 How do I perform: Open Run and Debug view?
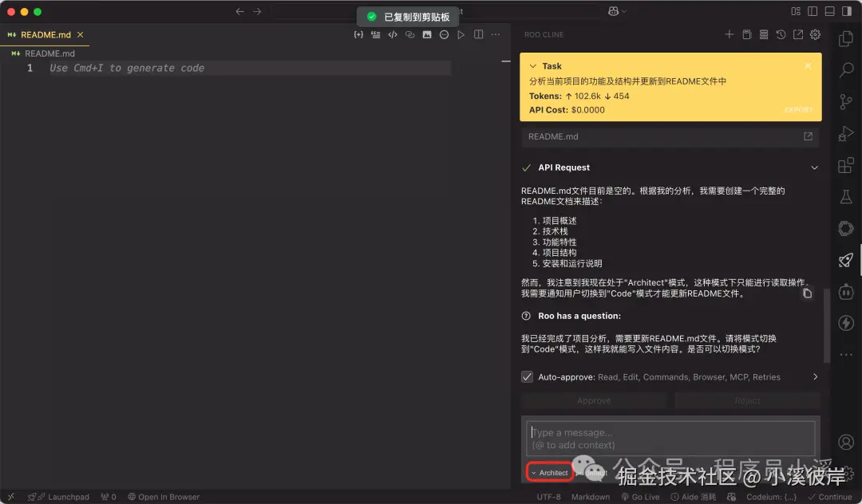(846, 133)
